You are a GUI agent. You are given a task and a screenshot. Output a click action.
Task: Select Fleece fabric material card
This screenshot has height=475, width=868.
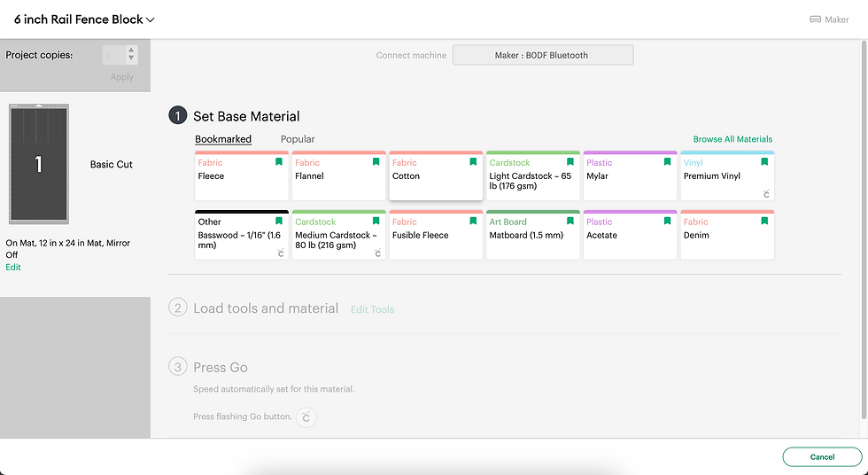(x=241, y=175)
